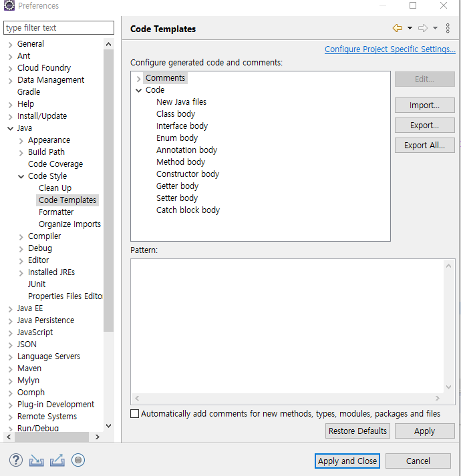Select the New Java files template
Image resolution: width=461 pixels, height=476 pixels.
(181, 101)
